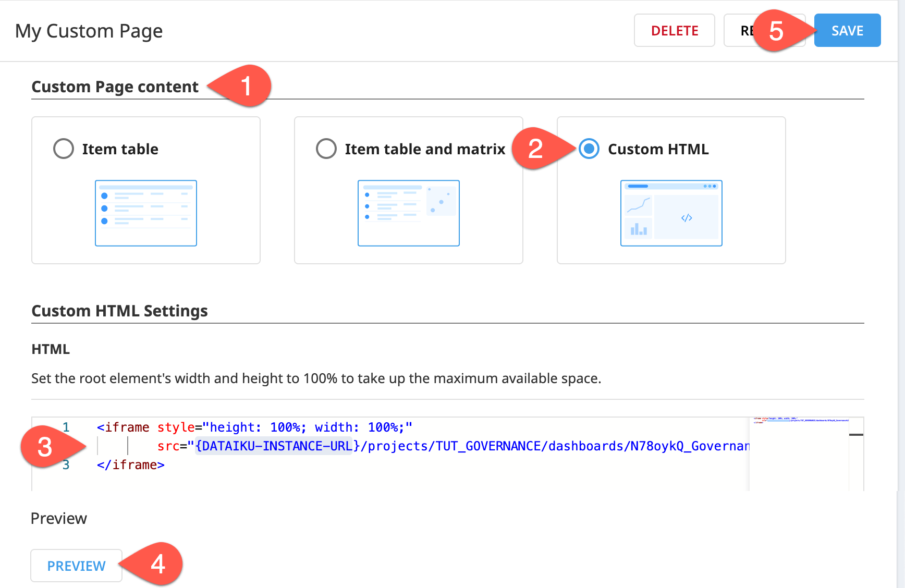Click the Item table label text
This screenshot has width=905, height=588.
click(x=120, y=149)
